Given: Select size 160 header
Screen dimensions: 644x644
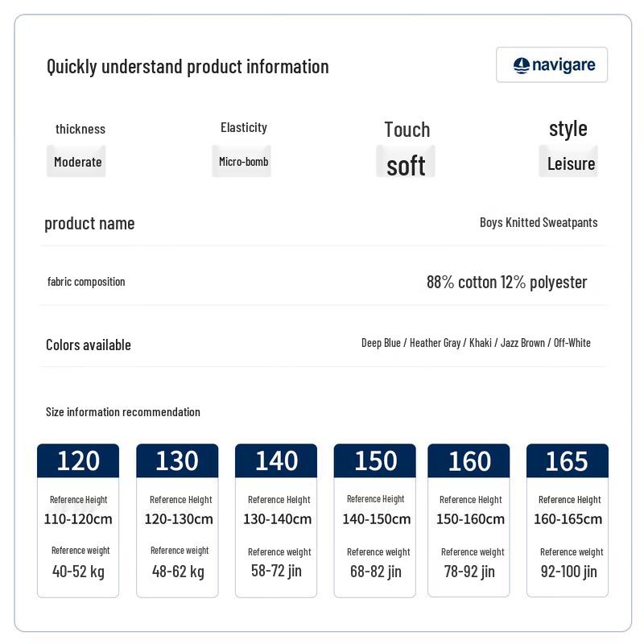Looking at the screenshot, I should pos(469,460).
